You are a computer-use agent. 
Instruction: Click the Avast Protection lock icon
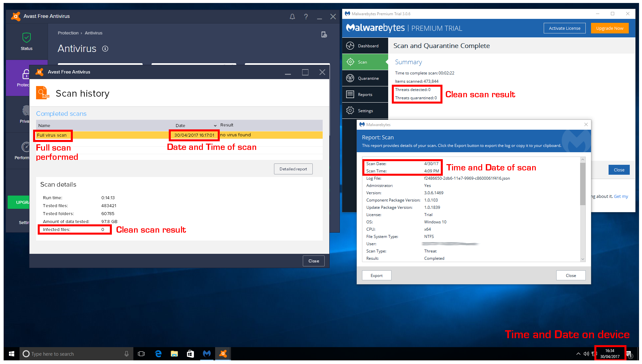click(x=26, y=74)
